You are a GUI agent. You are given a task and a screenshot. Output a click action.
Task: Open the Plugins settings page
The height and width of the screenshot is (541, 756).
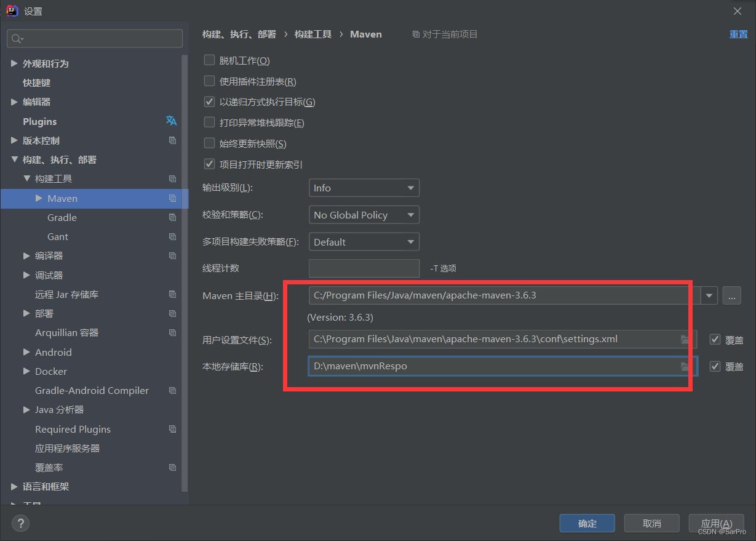pyautogui.click(x=40, y=121)
